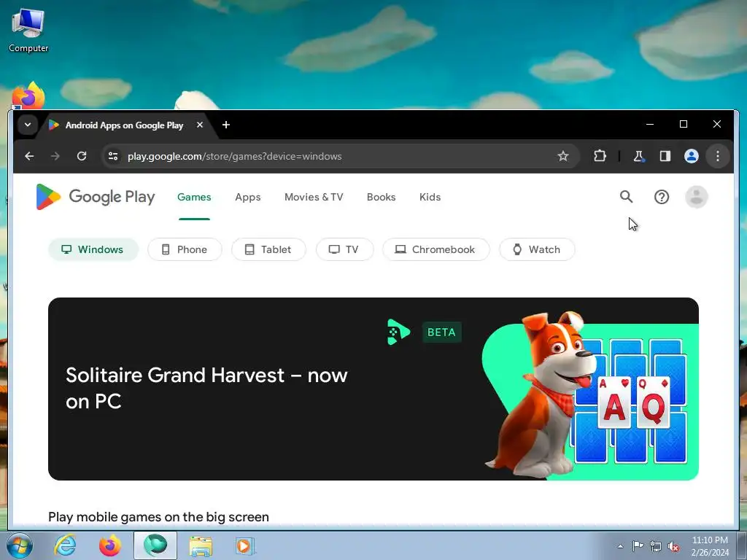Open the Help Center question mark icon
This screenshot has height=560, width=747.
pyautogui.click(x=661, y=197)
